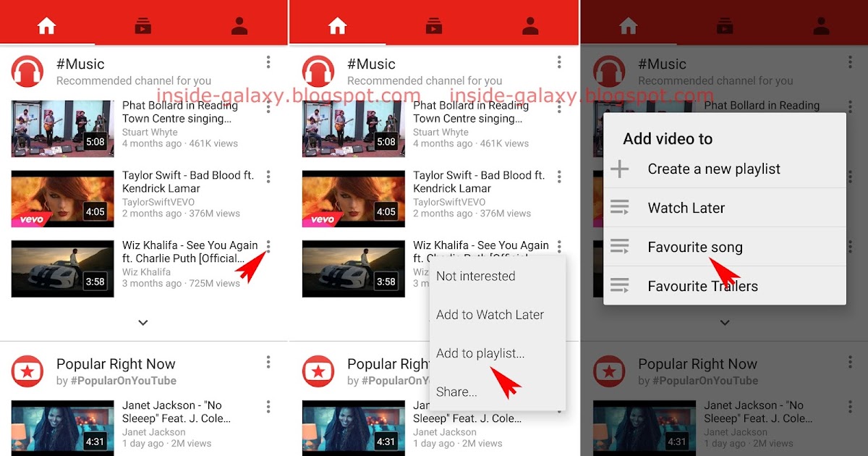Click Watch Later playlist icon in dialog
The width and height of the screenshot is (868, 456).
[x=619, y=208]
